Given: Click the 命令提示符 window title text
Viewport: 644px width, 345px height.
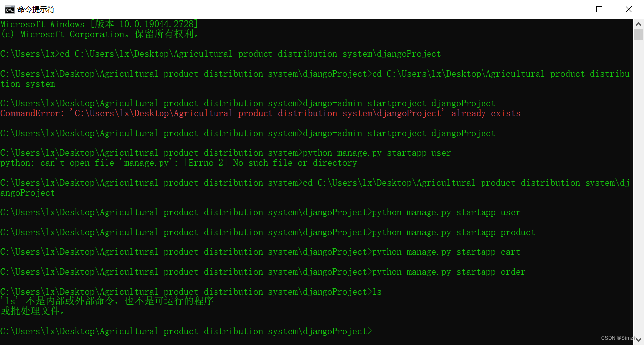Looking at the screenshot, I should coord(36,9).
